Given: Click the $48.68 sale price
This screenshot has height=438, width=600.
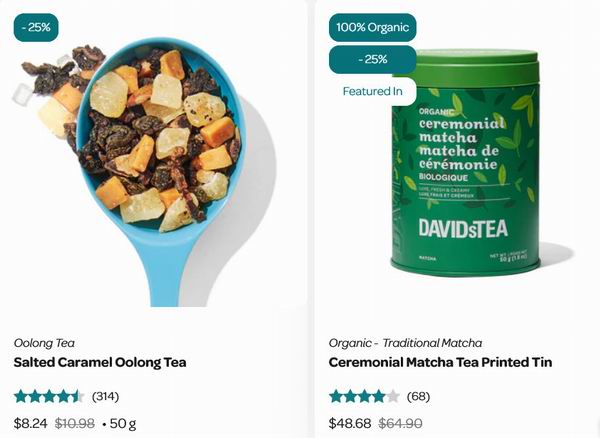Looking at the screenshot, I should click(x=350, y=423).
